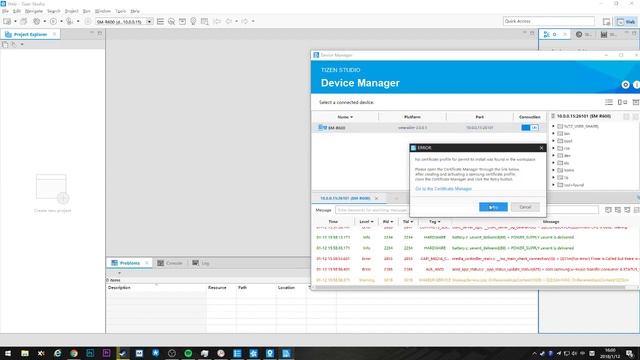Open Chrome from the taskbar
This screenshot has height=360, width=640.
coord(74,353)
